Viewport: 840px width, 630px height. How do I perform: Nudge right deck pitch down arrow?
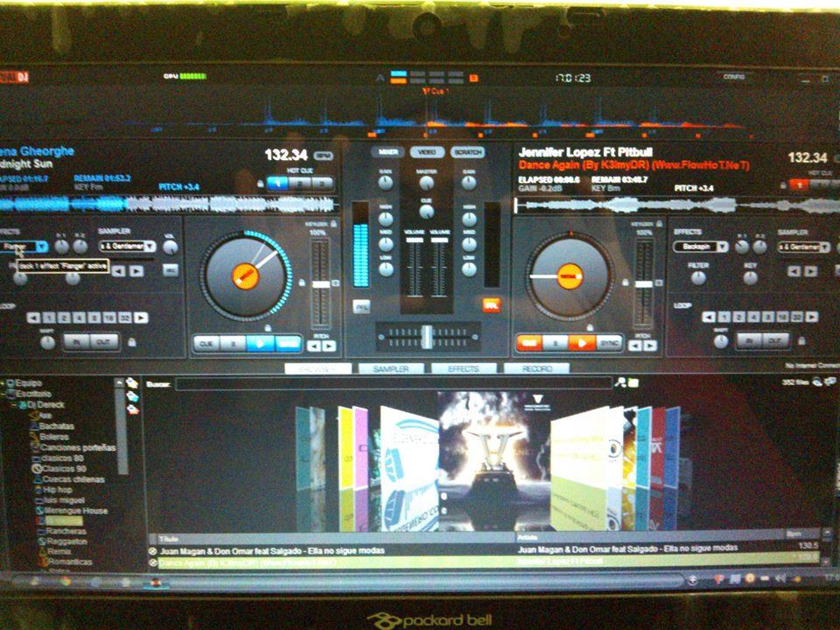[x=635, y=346]
